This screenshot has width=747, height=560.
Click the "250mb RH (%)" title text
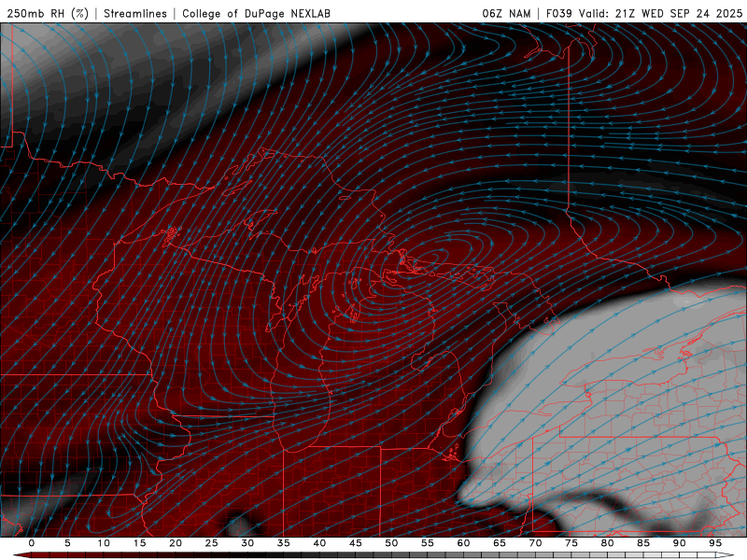tap(48, 13)
